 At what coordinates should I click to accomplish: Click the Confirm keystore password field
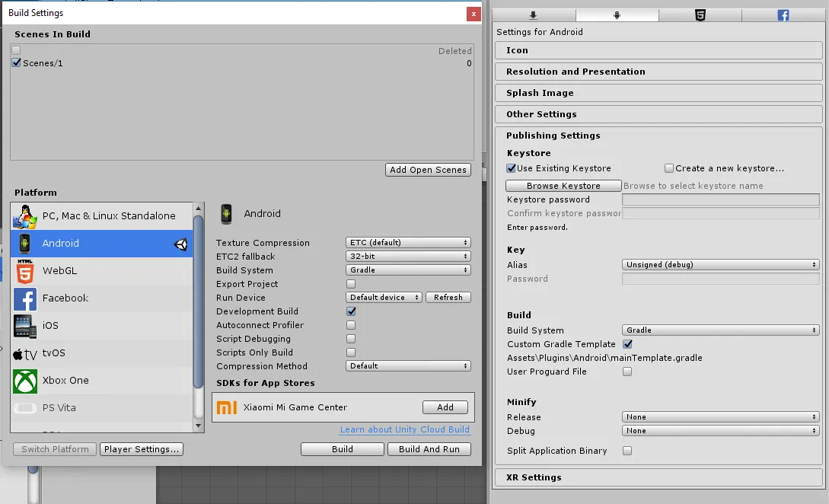[721, 214]
